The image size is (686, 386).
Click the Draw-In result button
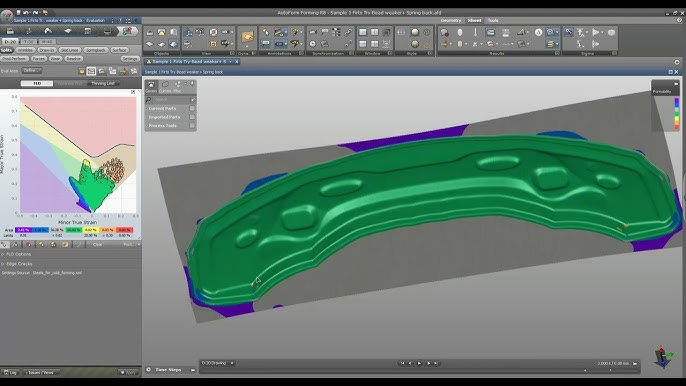pos(47,50)
